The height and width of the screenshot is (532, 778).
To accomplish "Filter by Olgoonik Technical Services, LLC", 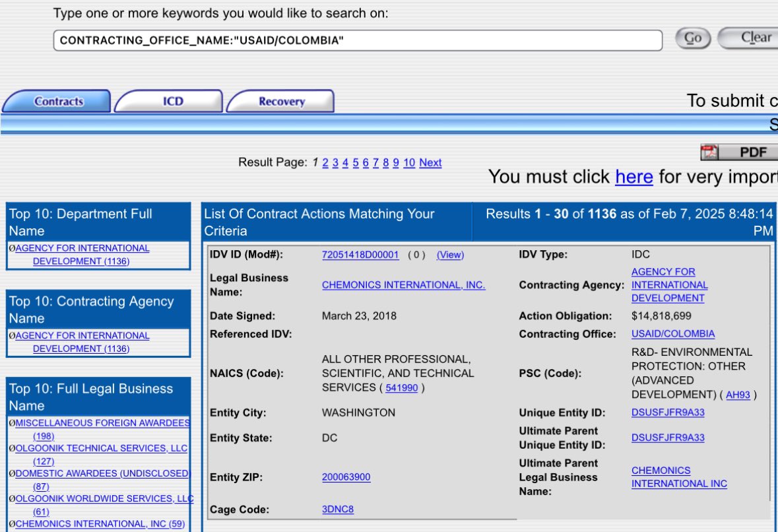I will pyautogui.click(x=101, y=448).
